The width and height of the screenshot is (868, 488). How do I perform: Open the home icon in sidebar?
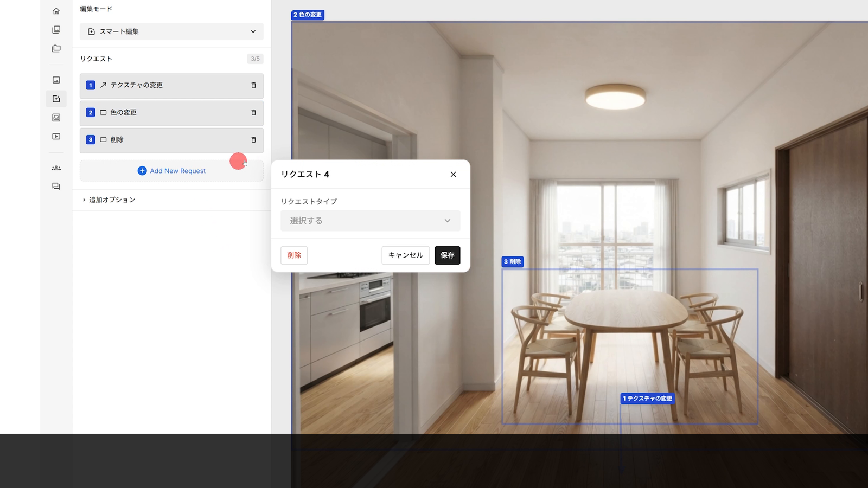[x=56, y=11]
